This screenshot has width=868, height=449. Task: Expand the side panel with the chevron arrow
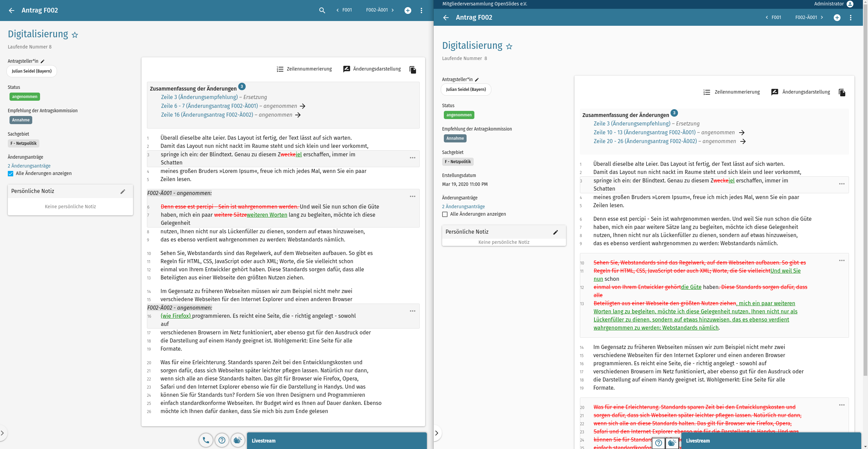click(3, 433)
